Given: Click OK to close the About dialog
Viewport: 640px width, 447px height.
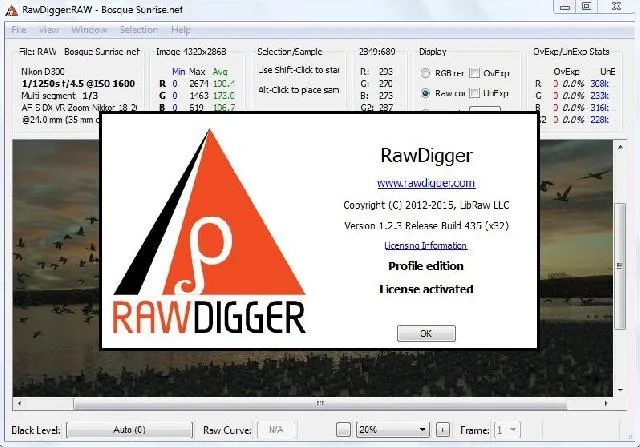Looking at the screenshot, I should pos(426,334).
